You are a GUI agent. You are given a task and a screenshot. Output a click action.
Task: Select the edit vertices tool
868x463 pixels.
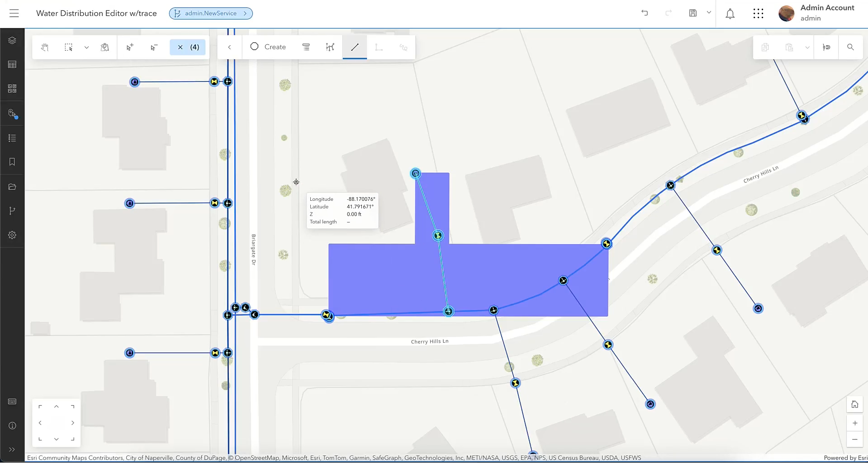(x=330, y=47)
